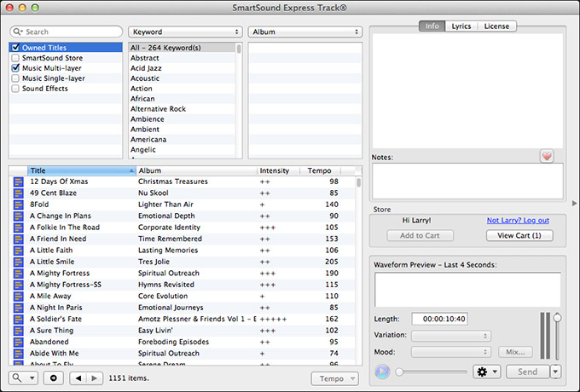Click the playback position slider handle

pos(399,372)
